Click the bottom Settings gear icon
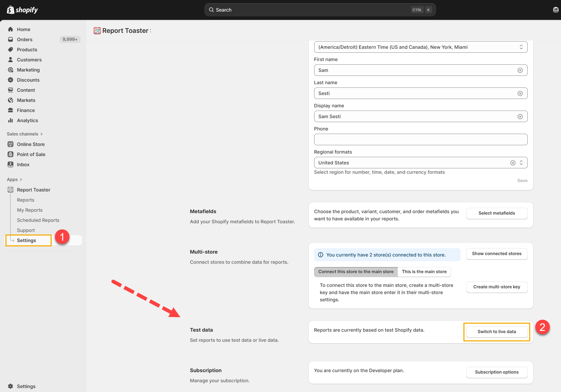The width and height of the screenshot is (561, 392). tap(10, 386)
